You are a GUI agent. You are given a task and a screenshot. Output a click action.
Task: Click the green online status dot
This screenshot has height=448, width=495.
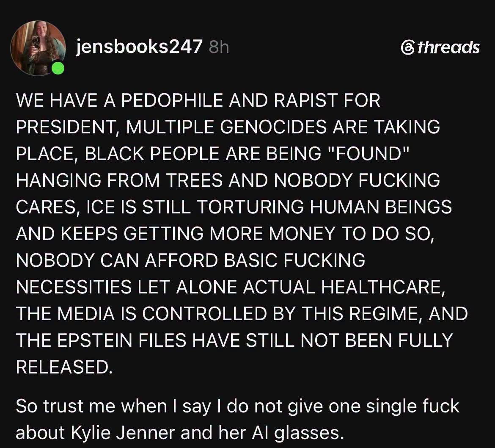tap(58, 68)
